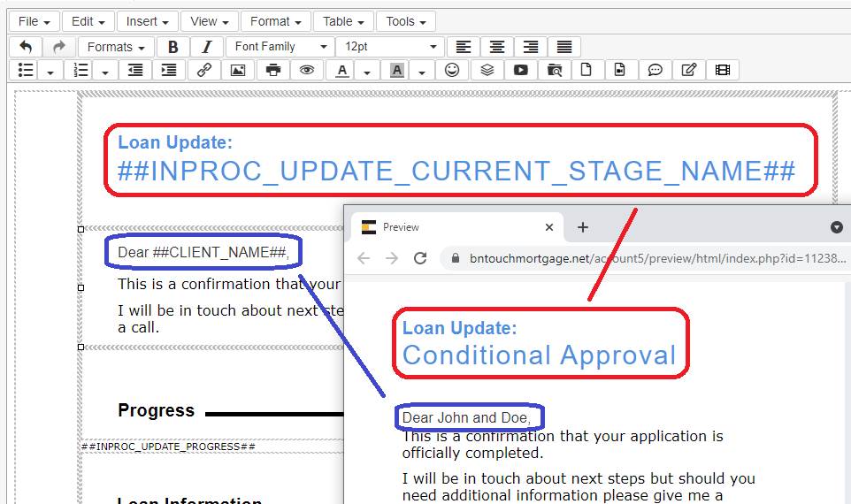This screenshot has height=504, width=851.
Task: Click Dear John and Doe in Preview
Action: (x=466, y=417)
